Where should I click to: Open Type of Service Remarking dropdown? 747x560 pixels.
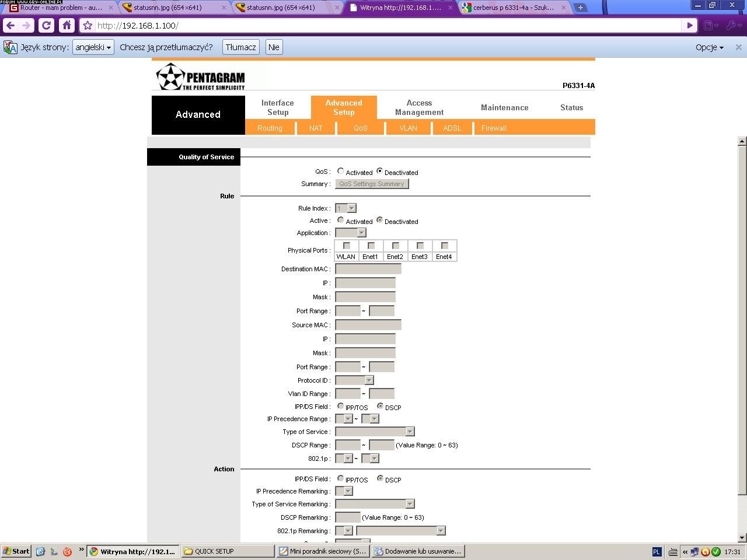[375, 504]
